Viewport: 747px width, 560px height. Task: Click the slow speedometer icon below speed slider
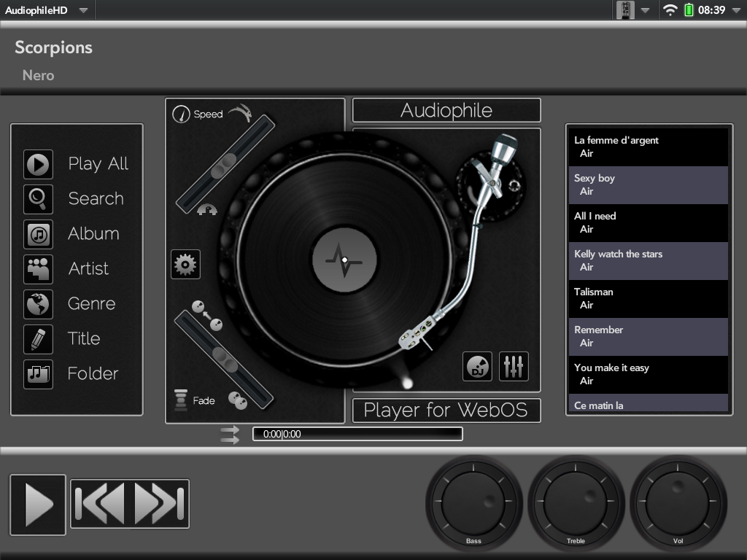(x=207, y=209)
